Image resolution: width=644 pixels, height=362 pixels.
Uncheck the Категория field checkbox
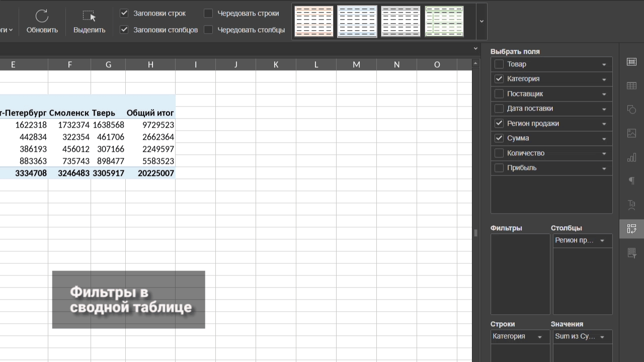point(499,79)
